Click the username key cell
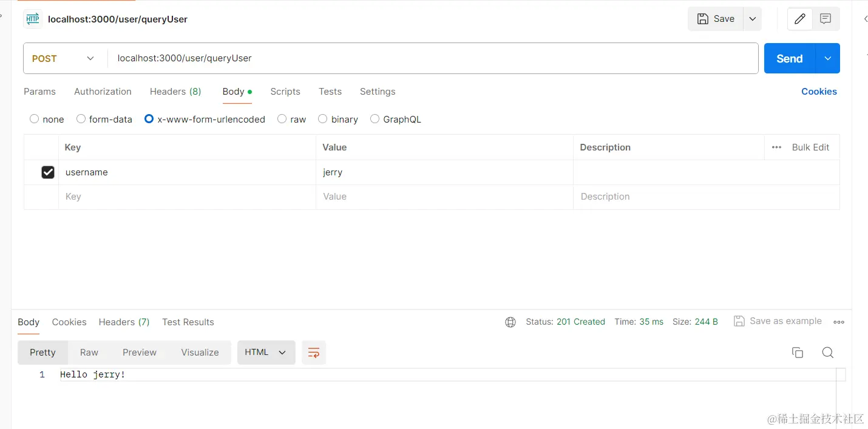The height and width of the screenshot is (429, 868). (x=187, y=172)
